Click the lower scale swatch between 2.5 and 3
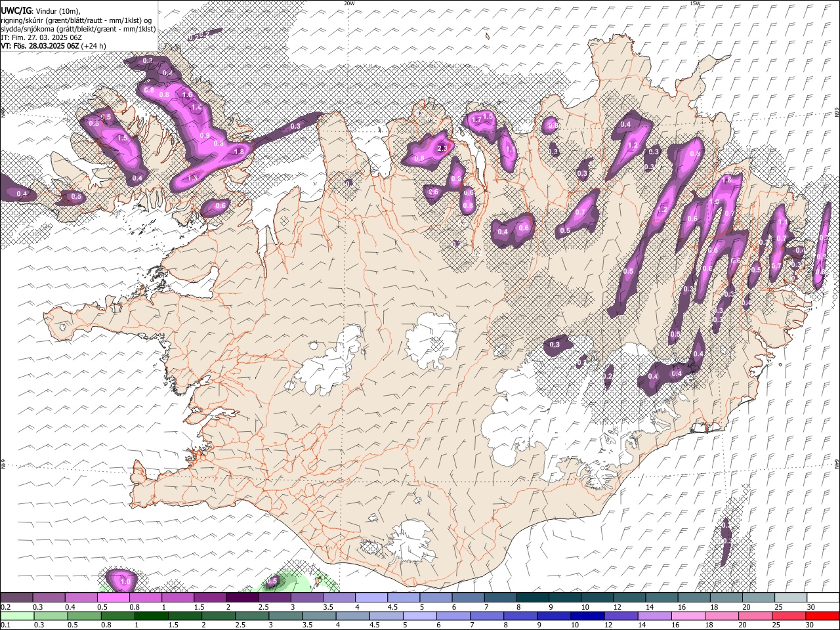 252,616
